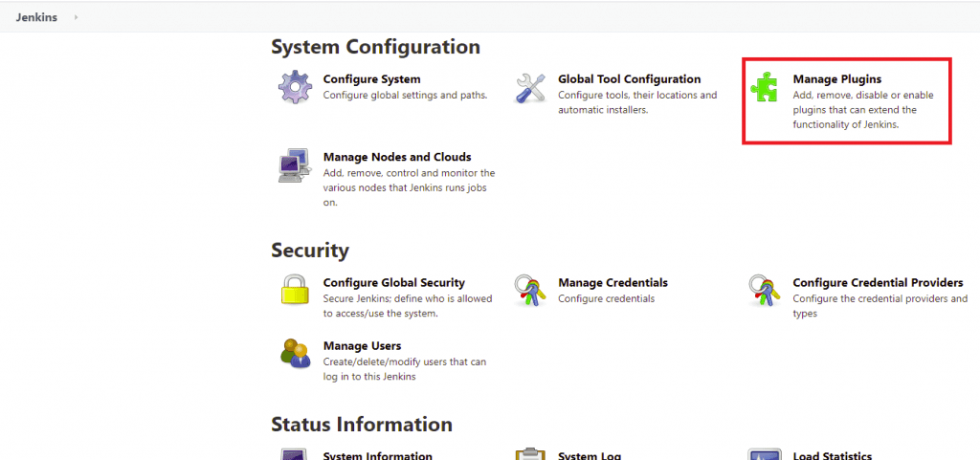Expand the breadcrumb arrow beside Jenkins

(76, 17)
